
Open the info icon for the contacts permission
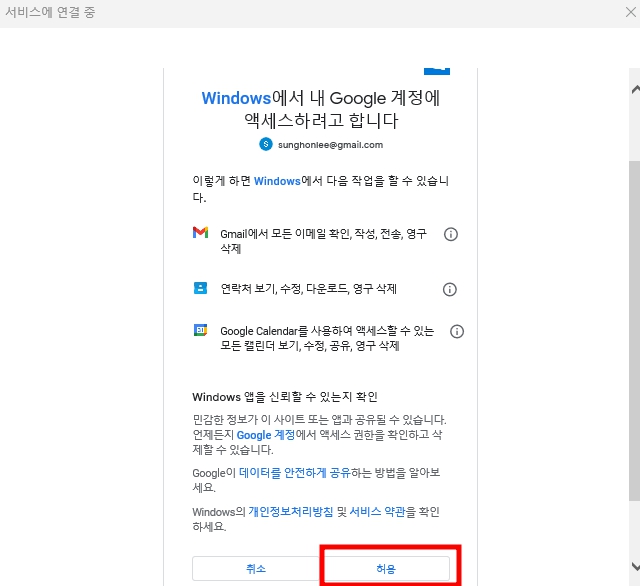pos(450,289)
